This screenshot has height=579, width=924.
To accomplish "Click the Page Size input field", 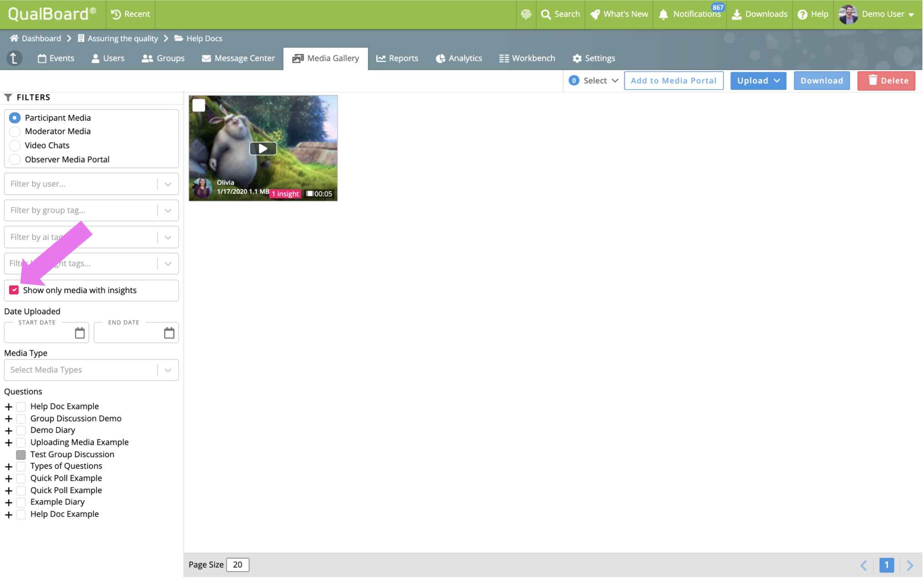I will click(x=237, y=564).
